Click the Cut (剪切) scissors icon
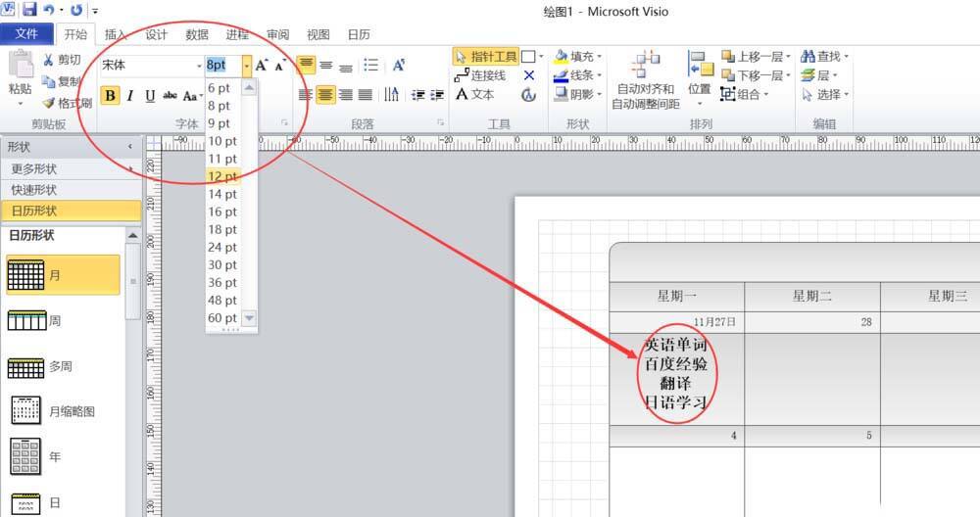The height and width of the screenshot is (517, 980). (x=49, y=60)
